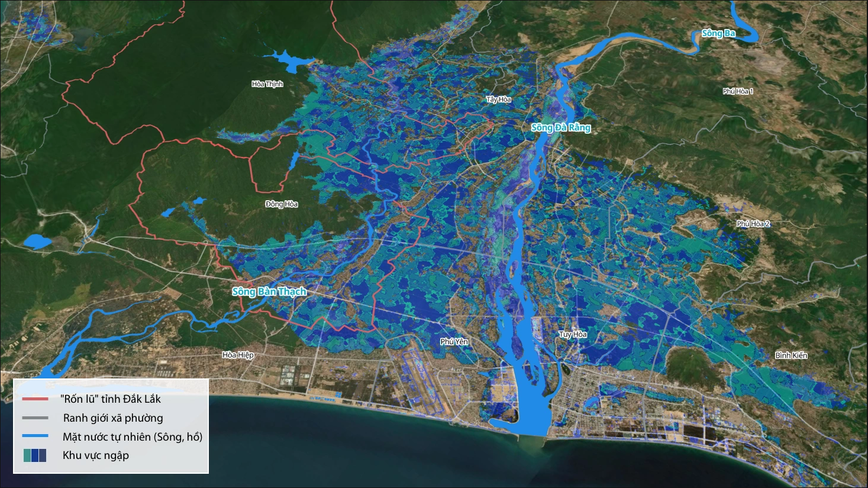Click the blue water line legend symbol
This screenshot has height=488, width=868.
[35, 437]
